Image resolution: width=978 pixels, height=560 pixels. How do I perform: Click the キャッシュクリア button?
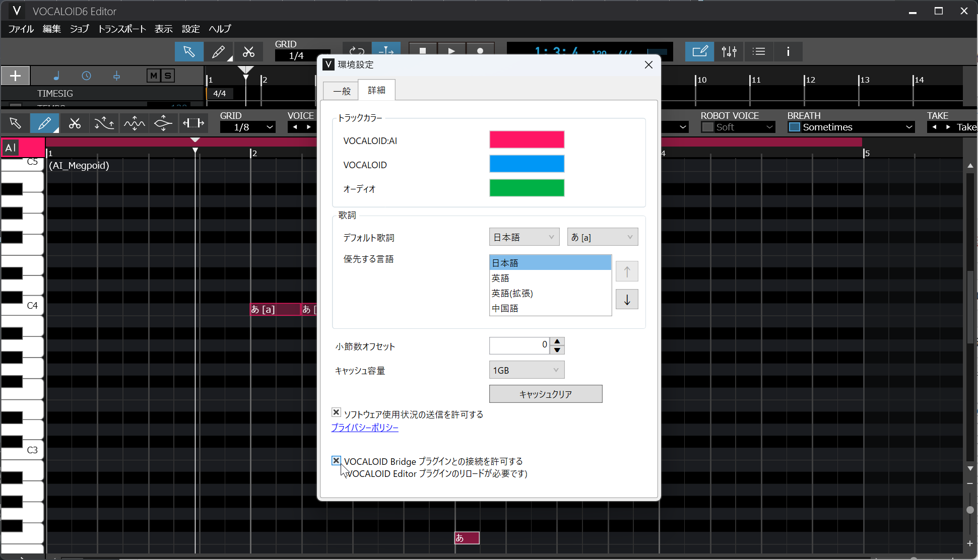546,394
